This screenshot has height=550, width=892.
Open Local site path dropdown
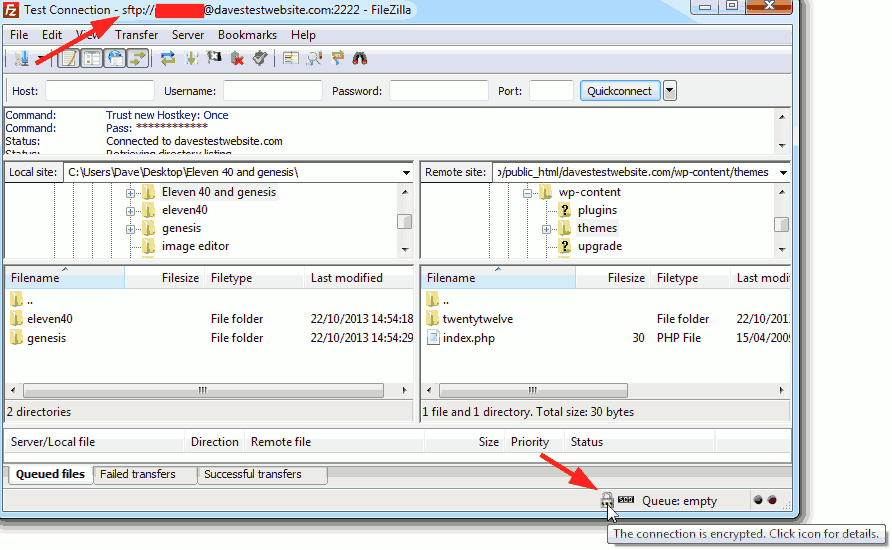tap(406, 172)
